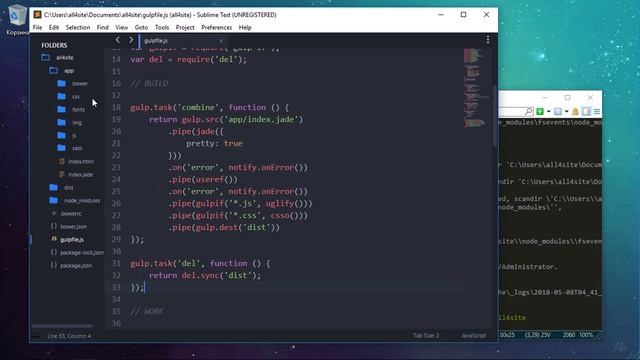Click the Sublime Text title bar icon
Screen dimensions: 640x360
coord(37,15)
